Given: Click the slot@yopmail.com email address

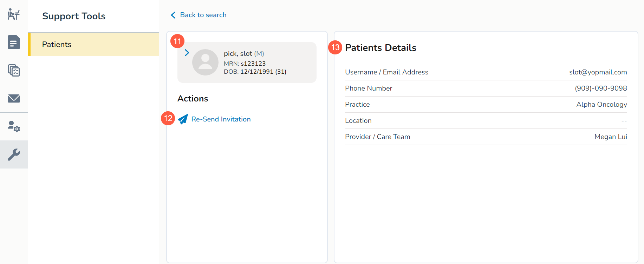Looking at the screenshot, I should (598, 72).
